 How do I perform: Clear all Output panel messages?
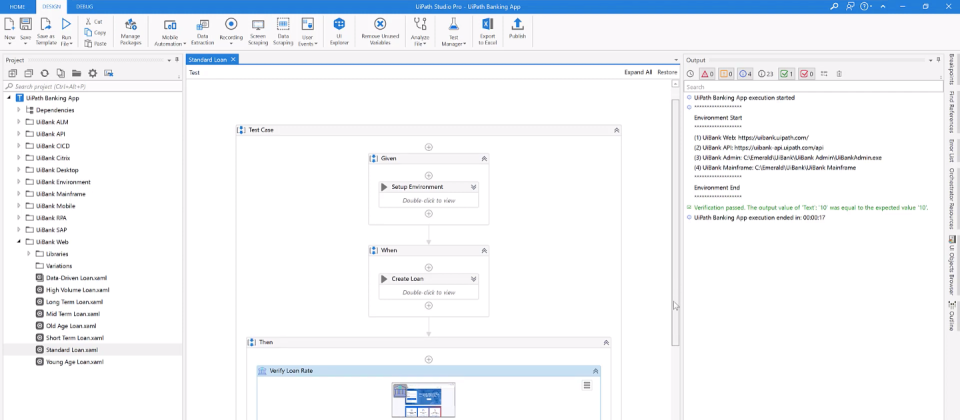(839, 74)
